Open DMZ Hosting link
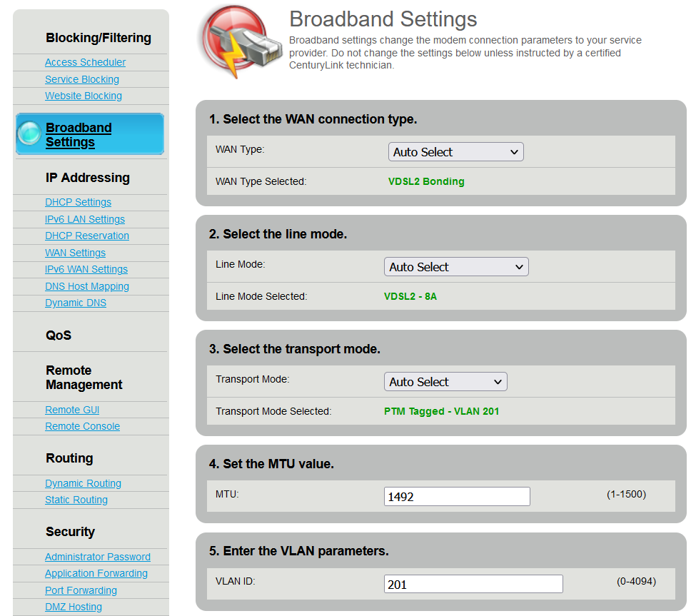The image size is (696, 616). 74,607
